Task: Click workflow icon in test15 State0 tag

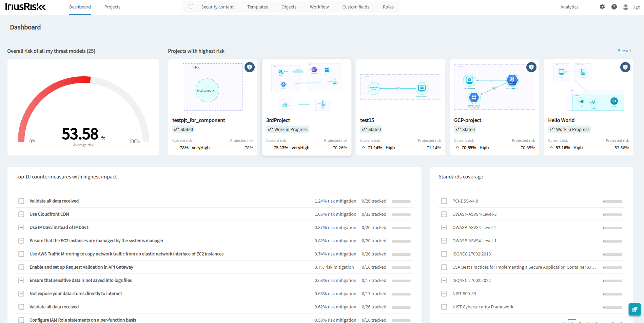Action: click(364, 129)
